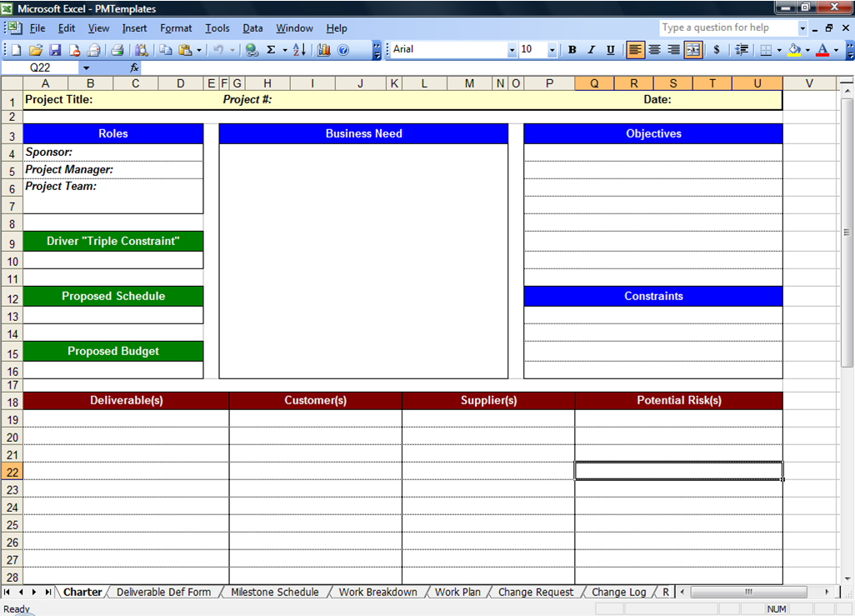855x616 pixels.
Task: Click inside the formula bar
Action: pos(333,67)
